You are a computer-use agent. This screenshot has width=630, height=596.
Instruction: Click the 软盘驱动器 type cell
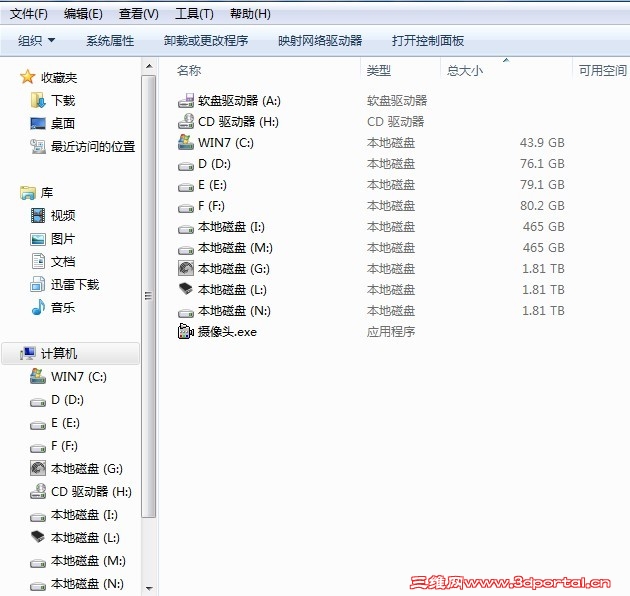pyautogui.click(x=397, y=100)
